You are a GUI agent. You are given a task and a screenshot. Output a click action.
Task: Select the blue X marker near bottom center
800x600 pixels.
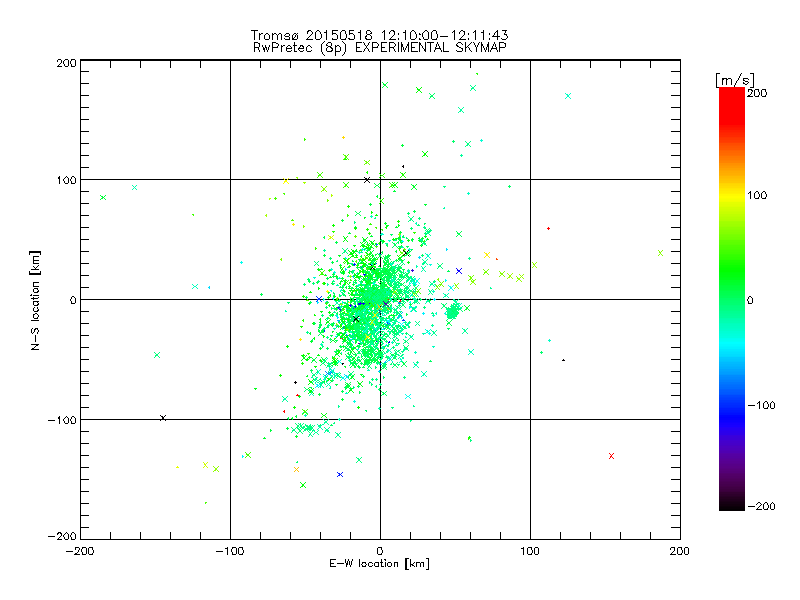tap(340, 474)
